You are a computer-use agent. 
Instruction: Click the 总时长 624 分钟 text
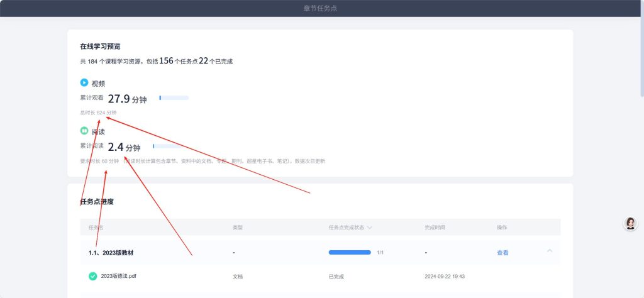98,113
